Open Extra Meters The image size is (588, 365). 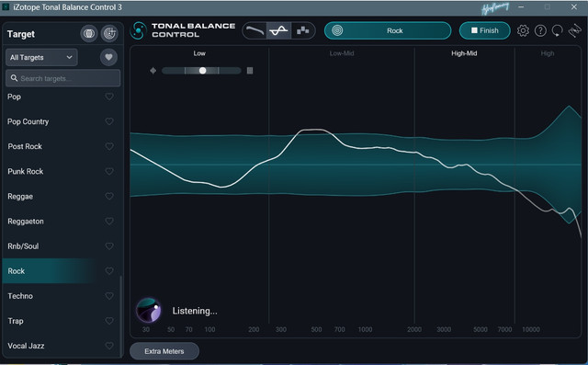(164, 351)
